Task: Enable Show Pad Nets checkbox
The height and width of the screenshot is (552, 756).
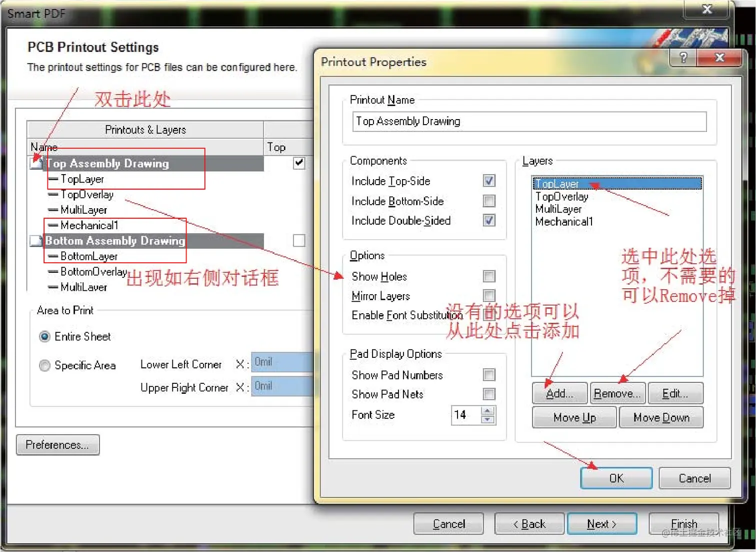Action: tap(489, 394)
